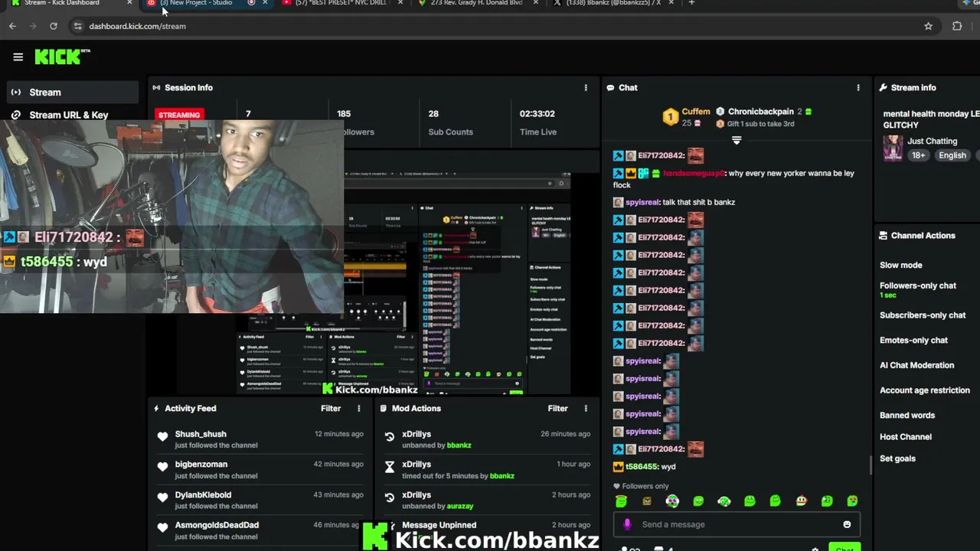Screen dimensions: 980x551
Task: Open Shush_shush's profile from Activity Feed
Action: (x=201, y=434)
